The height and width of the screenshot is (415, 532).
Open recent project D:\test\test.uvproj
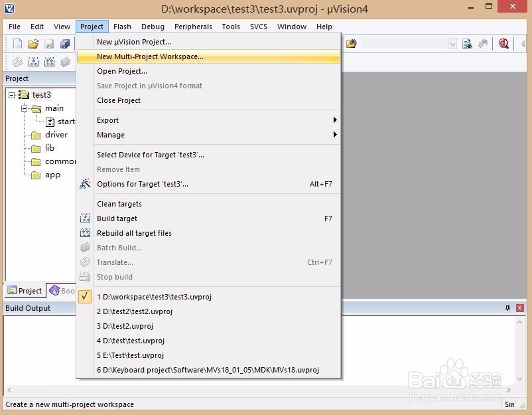tap(208, 340)
